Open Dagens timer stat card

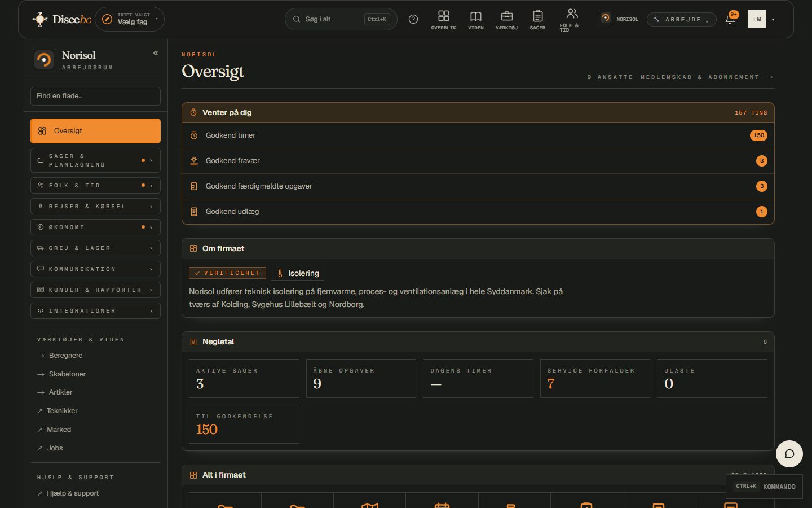(x=478, y=378)
